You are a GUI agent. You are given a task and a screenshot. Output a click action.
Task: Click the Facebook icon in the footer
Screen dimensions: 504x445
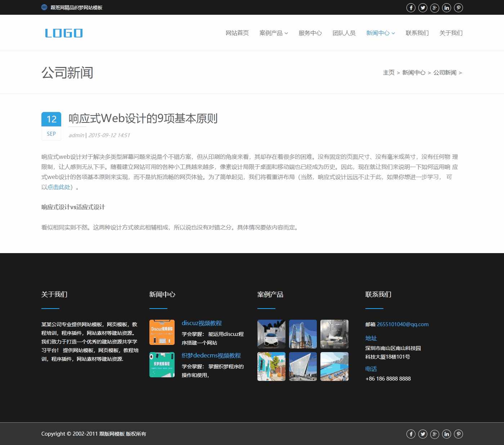tap(411, 434)
